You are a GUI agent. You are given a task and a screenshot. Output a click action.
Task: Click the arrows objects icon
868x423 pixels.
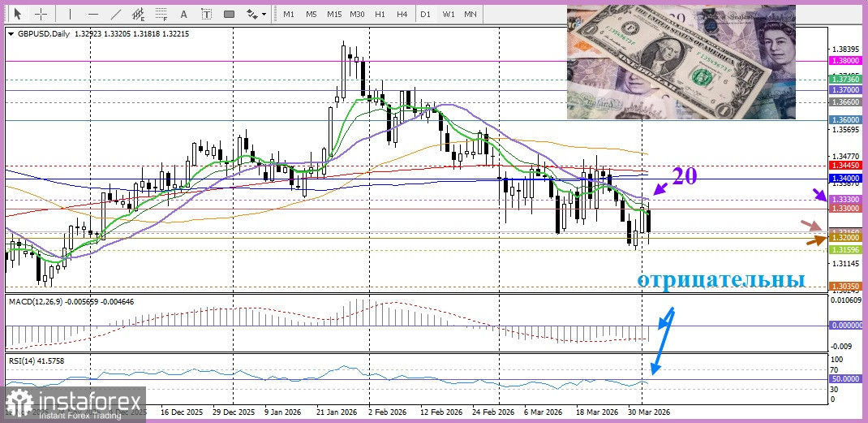tap(252, 14)
